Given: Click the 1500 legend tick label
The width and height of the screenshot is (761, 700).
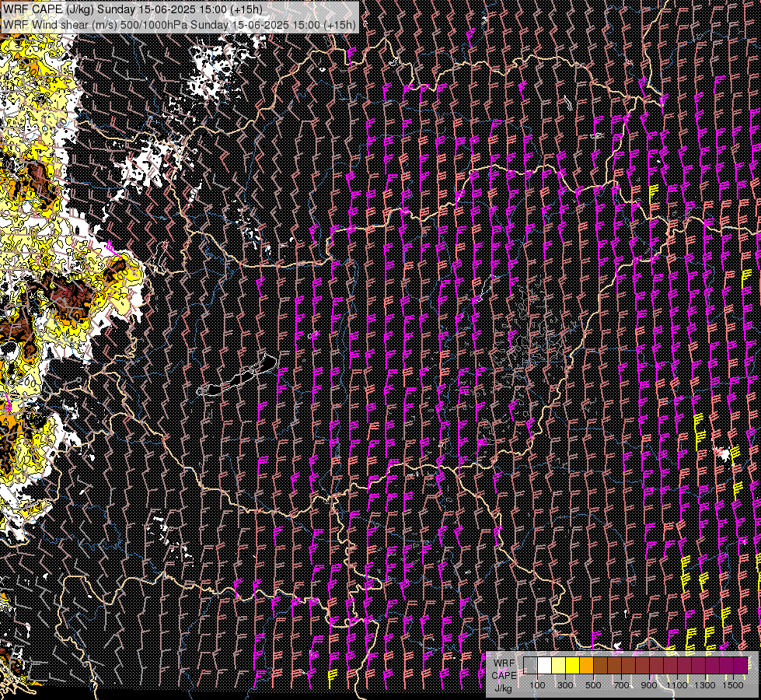Looking at the screenshot, I should [x=733, y=685].
